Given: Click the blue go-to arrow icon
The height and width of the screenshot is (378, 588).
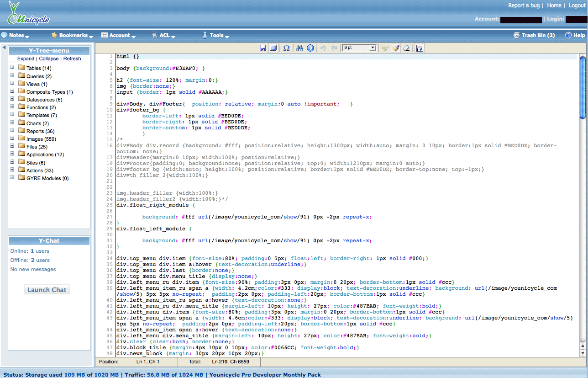Looking at the screenshot, I should [310, 48].
